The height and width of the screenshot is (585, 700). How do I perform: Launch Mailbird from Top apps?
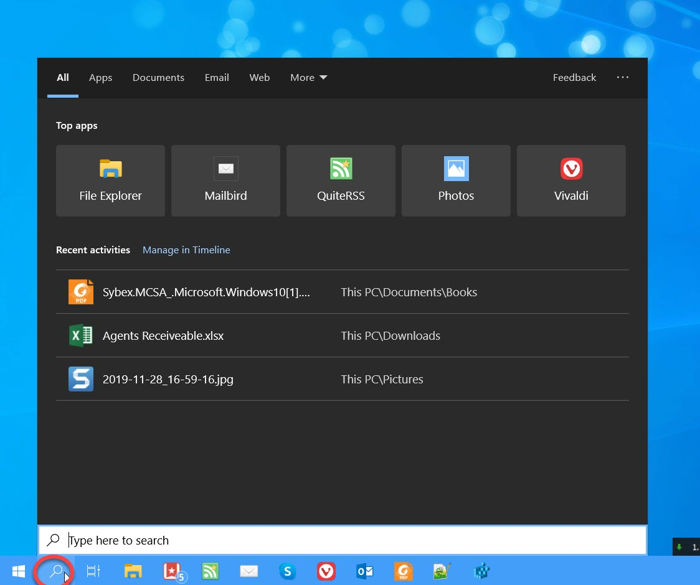(x=225, y=181)
